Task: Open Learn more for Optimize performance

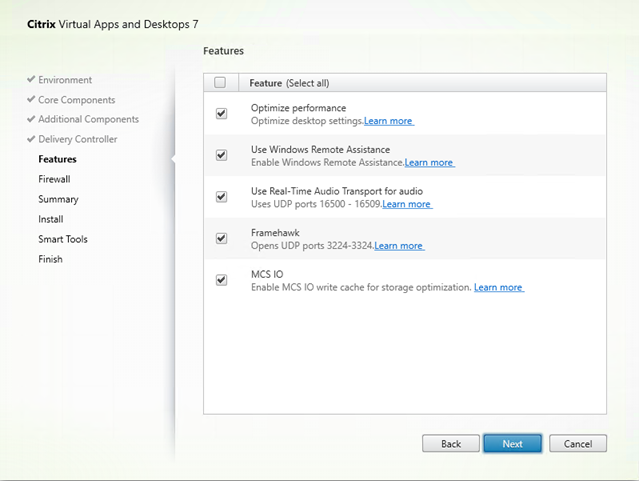Action: coord(389,121)
